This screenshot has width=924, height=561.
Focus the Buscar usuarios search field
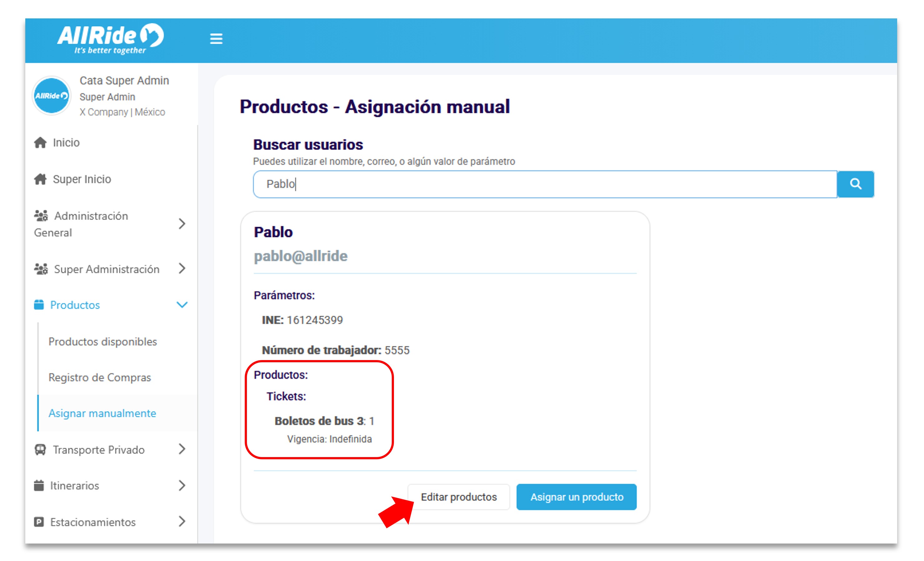(x=544, y=184)
